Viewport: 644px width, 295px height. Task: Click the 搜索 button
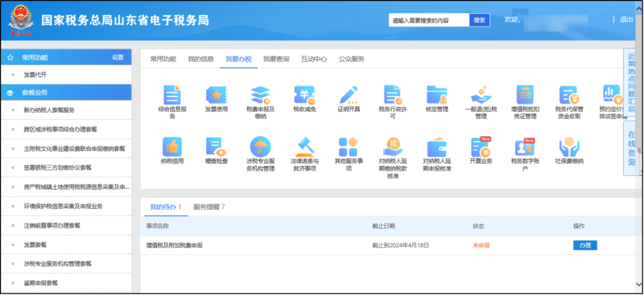[479, 20]
